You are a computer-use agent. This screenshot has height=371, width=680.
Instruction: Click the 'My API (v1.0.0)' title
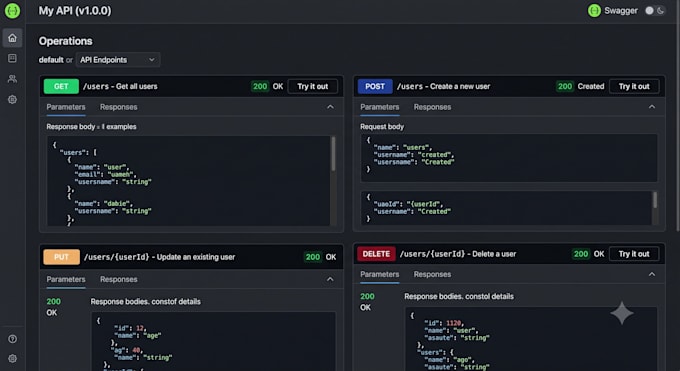(75, 10)
